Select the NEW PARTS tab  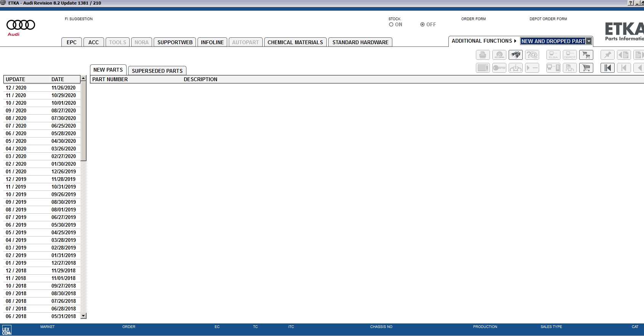[x=108, y=70]
